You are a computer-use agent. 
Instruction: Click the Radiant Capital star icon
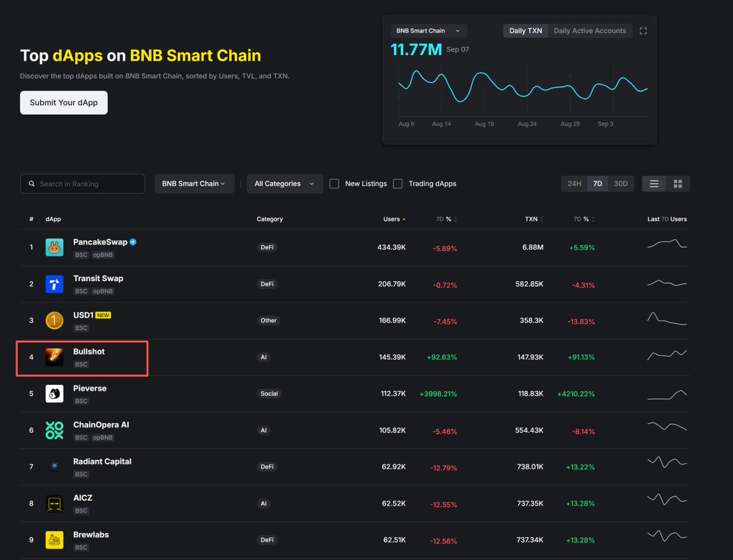pos(54,467)
